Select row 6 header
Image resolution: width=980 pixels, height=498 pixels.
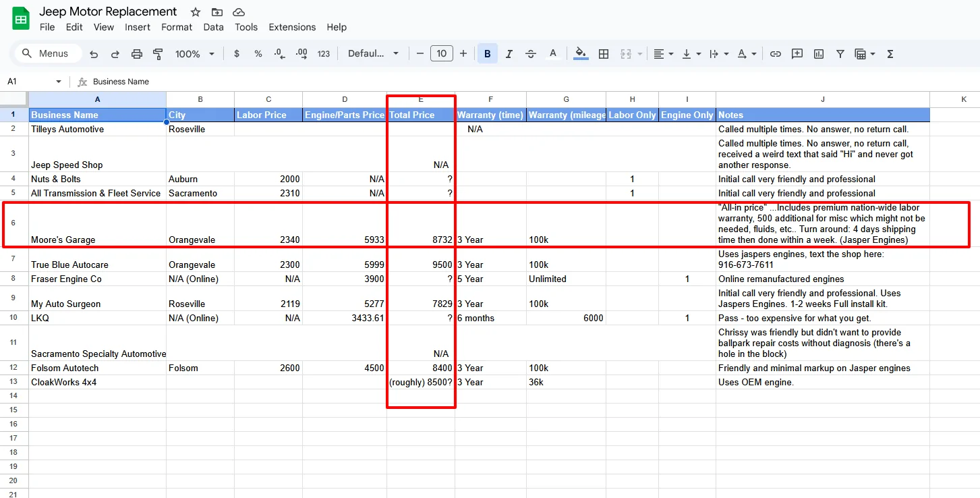pyautogui.click(x=14, y=223)
